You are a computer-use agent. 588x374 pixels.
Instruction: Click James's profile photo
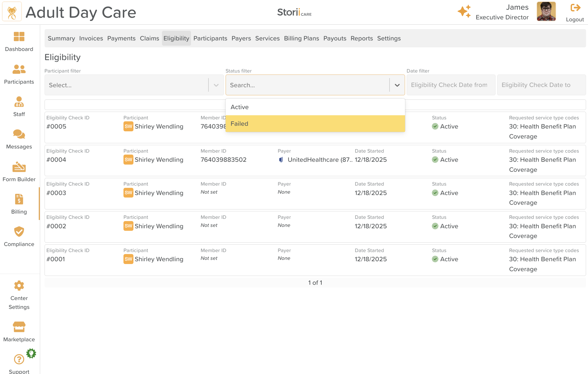[546, 12]
